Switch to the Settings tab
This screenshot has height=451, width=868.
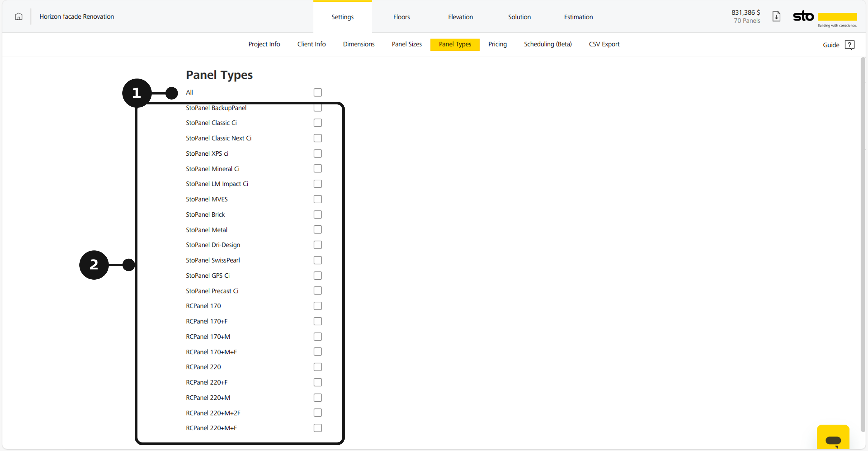pyautogui.click(x=342, y=17)
